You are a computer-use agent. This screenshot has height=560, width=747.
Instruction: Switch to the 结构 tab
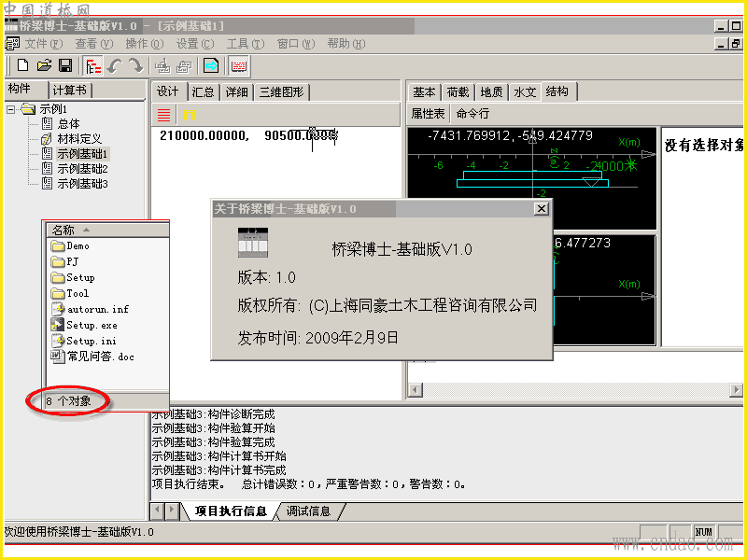click(x=558, y=91)
